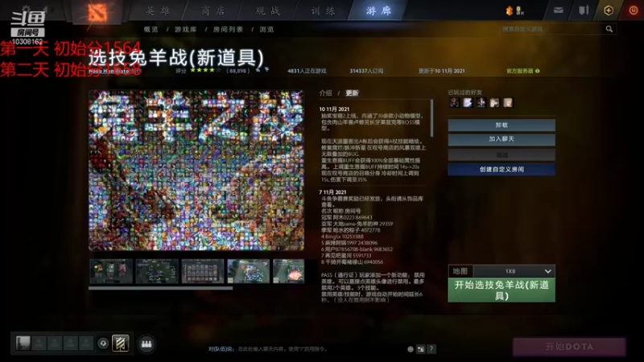Click the third friend avatar under 已玩过的好友
The width and height of the screenshot is (644, 362).
(x=481, y=103)
